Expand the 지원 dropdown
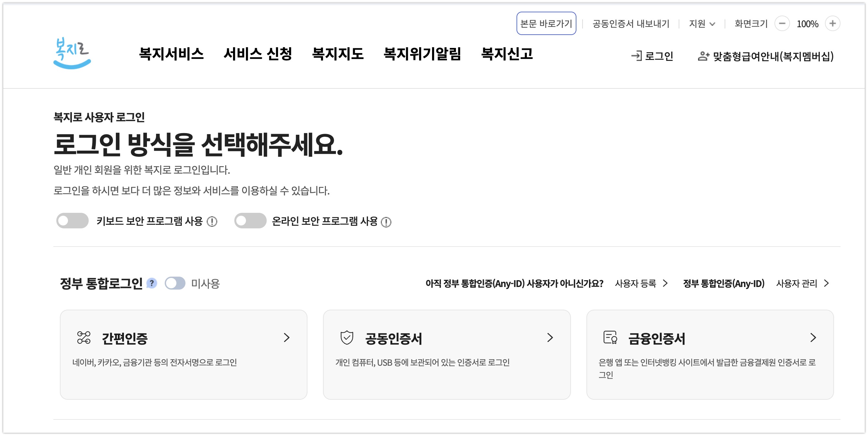Screen dimensions: 868x436 (702, 24)
